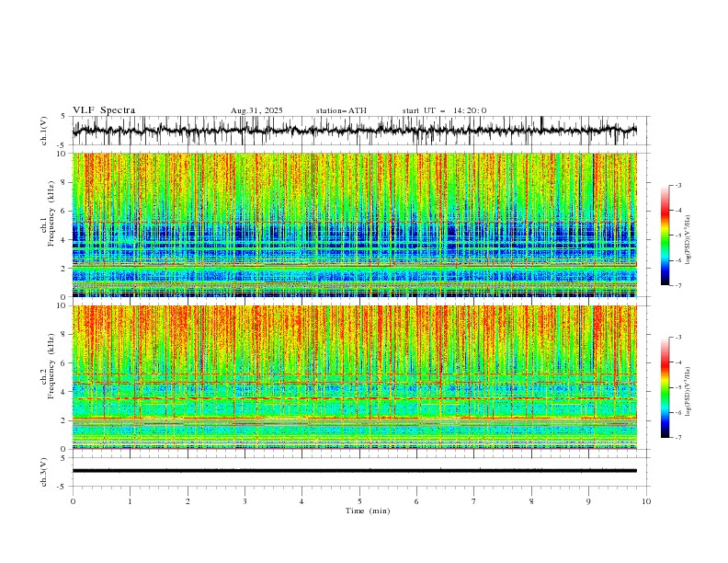Click the 'ch.1(V)' waveform axis label
Screen dimensions: 728x563
pyautogui.click(x=44, y=131)
